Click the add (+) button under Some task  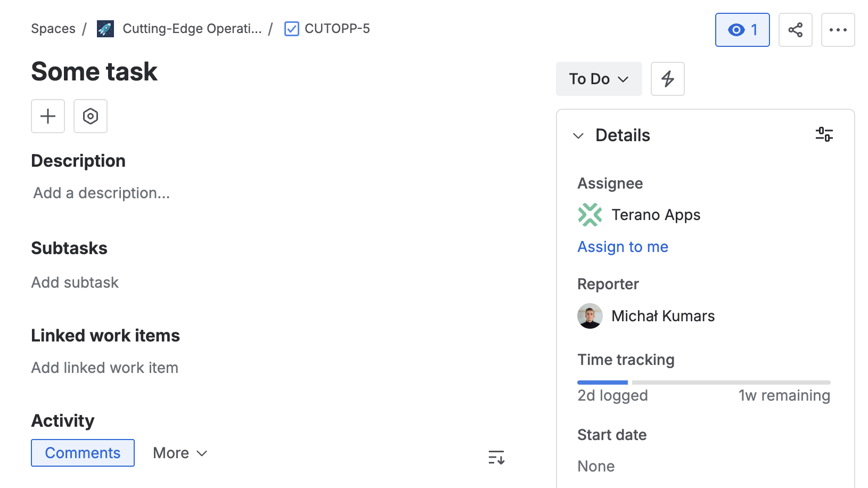[47, 116]
